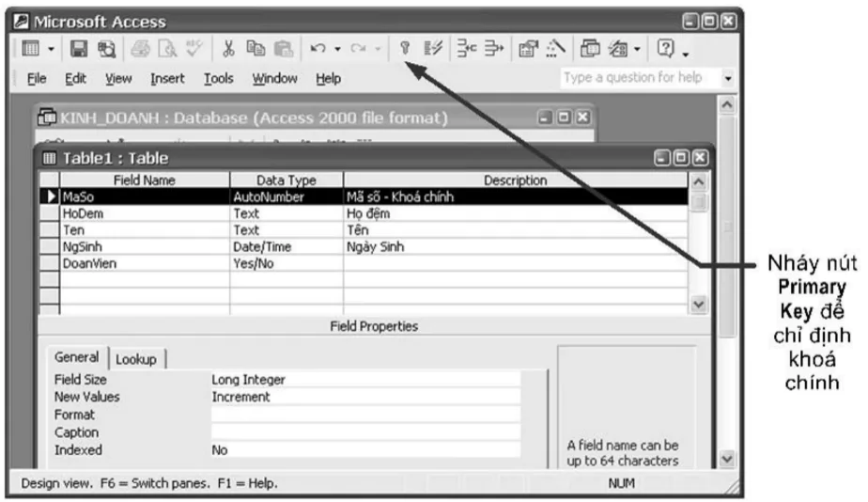Expand the New Object dropdown arrow
868x502 pixels.
(x=637, y=49)
